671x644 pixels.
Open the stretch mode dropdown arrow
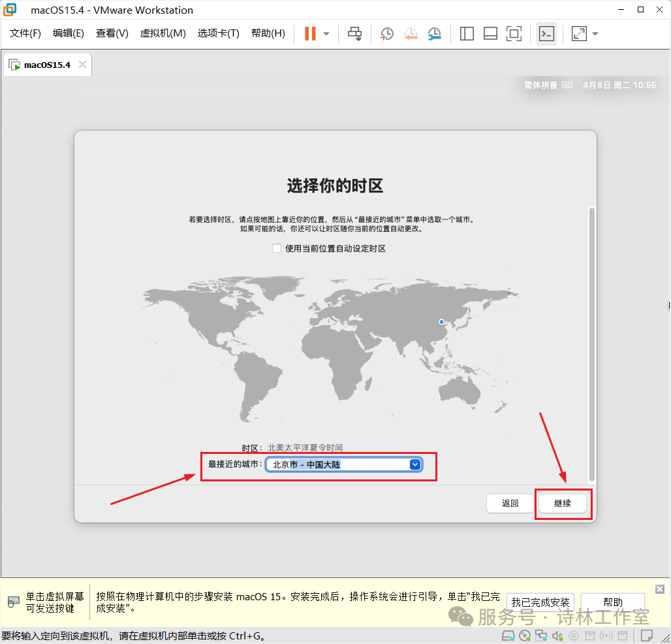595,33
